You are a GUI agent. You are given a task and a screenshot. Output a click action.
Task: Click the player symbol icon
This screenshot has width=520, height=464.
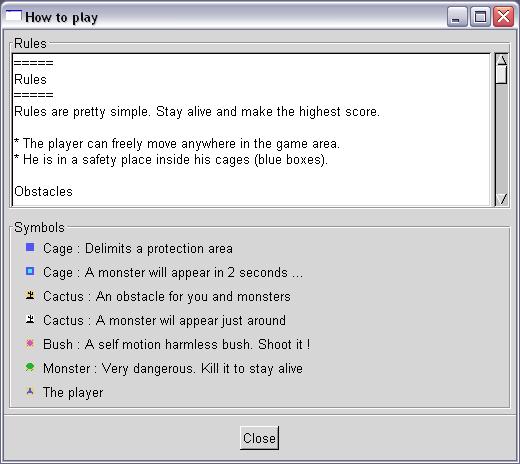pyautogui.click(x=30, y=391)
